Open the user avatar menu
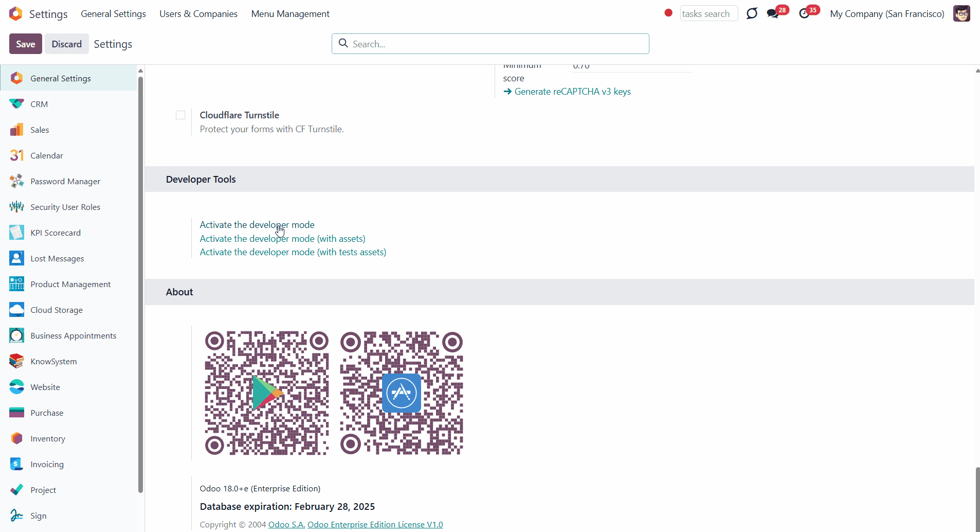Image resolution: width=980 pixels, height=532 pixels. [x=961, y=13]
